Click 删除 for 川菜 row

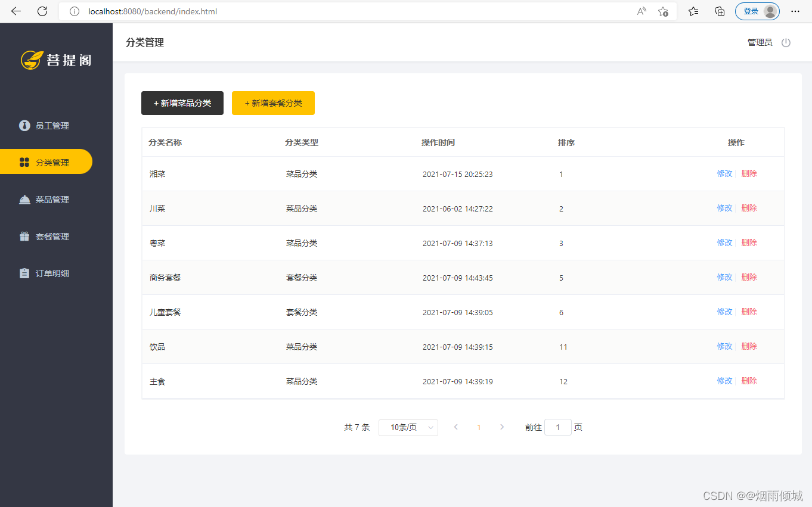coord(749,208)
